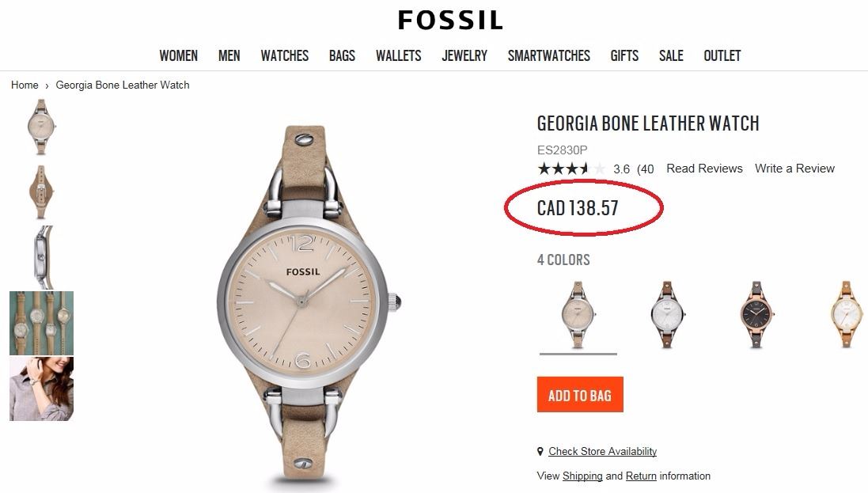Select the gold case tan strap color
This screenshot has height=493, width=868.
845,314
